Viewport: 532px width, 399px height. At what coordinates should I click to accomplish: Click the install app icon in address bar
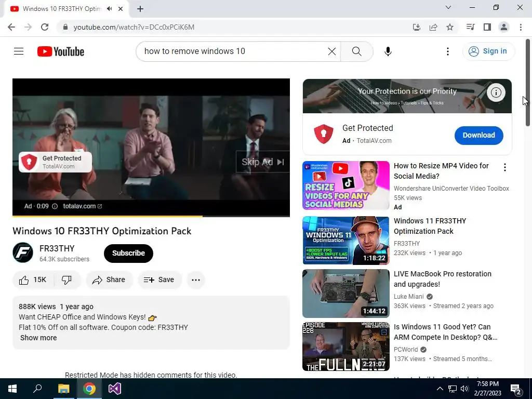pyautogui.click(x=416, y=27)
